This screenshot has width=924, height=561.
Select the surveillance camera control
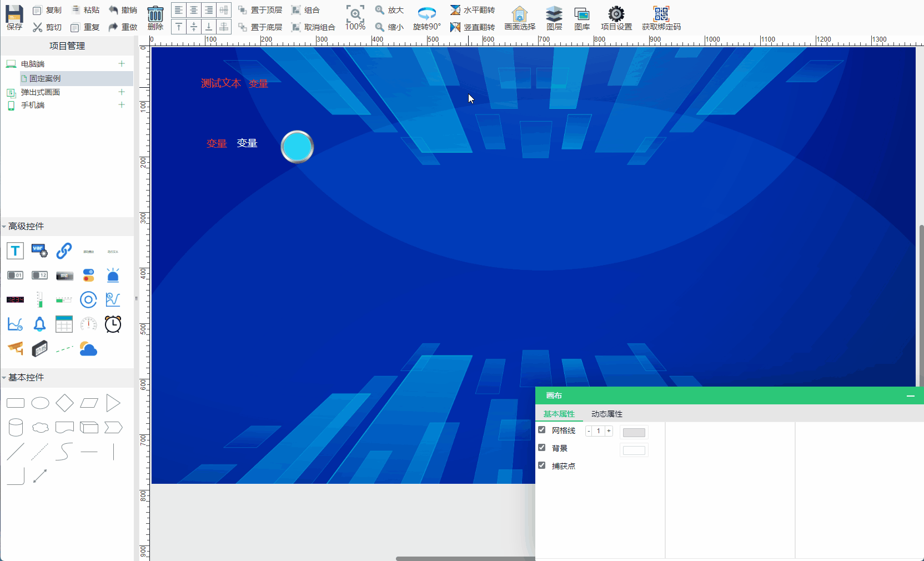(15, 349)
